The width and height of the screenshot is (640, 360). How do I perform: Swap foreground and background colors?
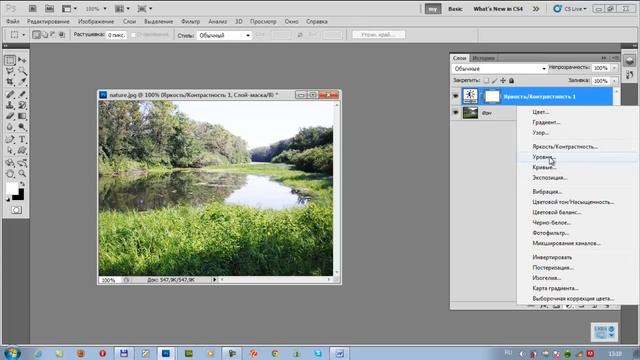point(22,185)
